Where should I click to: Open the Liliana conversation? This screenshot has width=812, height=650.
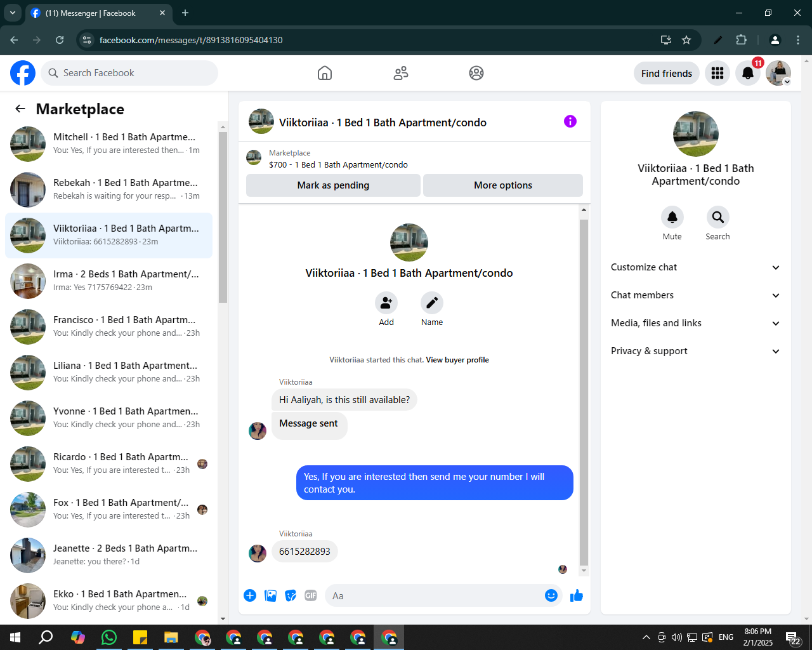coord(109,373)
